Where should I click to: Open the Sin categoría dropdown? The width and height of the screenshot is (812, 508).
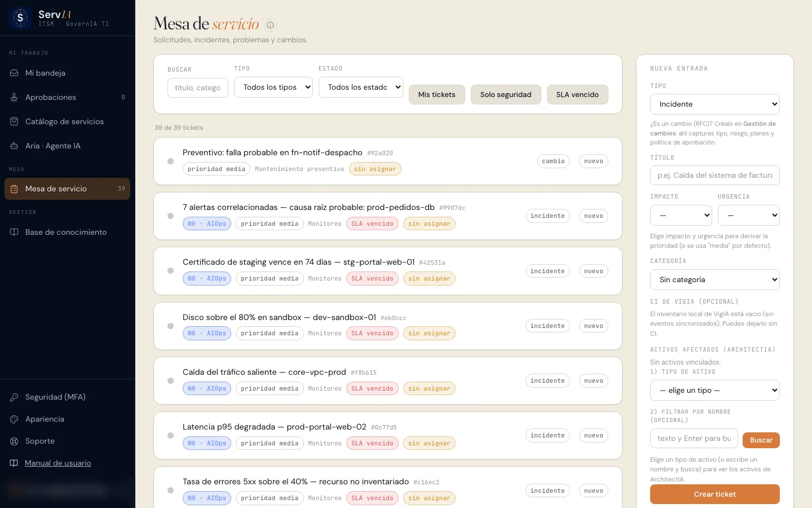click(x=715, y=279)
